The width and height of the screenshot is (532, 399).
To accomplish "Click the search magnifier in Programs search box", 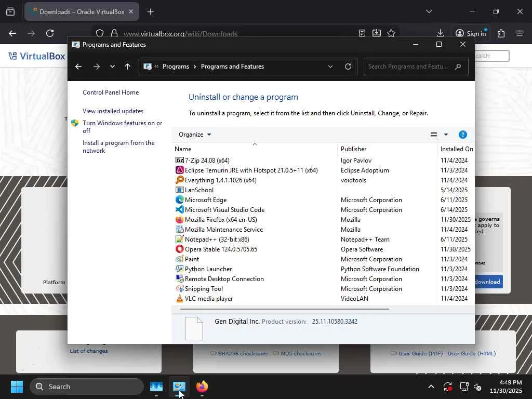I will pyautogui.click(x=458, y=66).
